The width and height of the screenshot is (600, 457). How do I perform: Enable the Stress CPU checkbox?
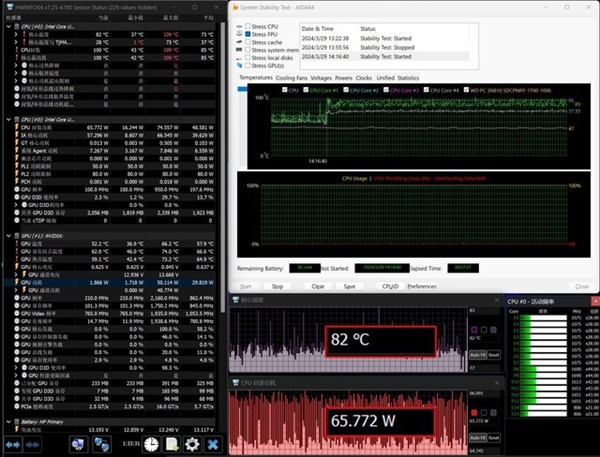[249, 25]
